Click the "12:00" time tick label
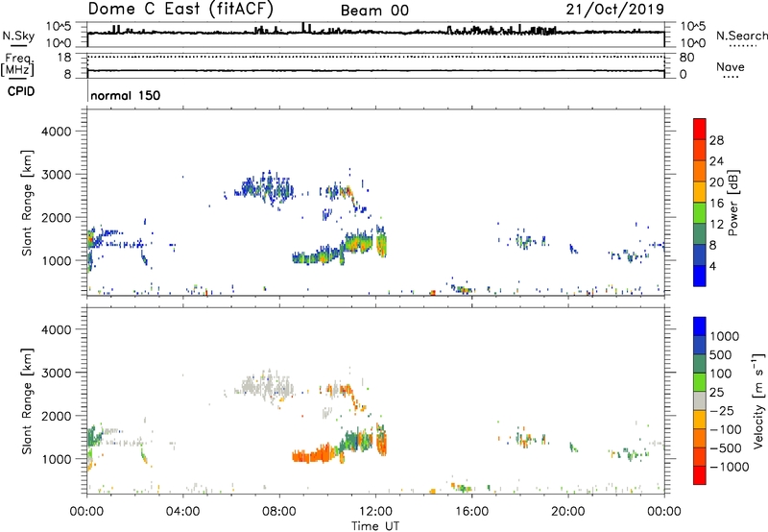 (x=375, y=512)
